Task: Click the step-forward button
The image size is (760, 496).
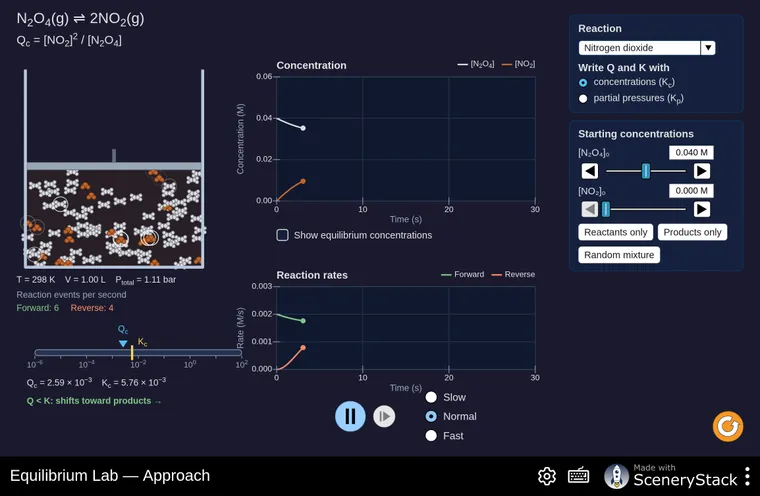Action: point(384,416)
